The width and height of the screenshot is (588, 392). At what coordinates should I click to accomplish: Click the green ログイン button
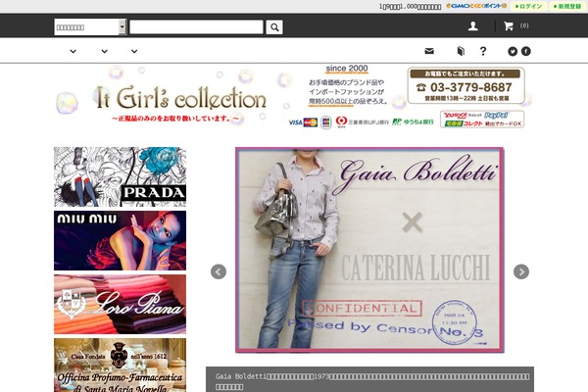point(529,7)
